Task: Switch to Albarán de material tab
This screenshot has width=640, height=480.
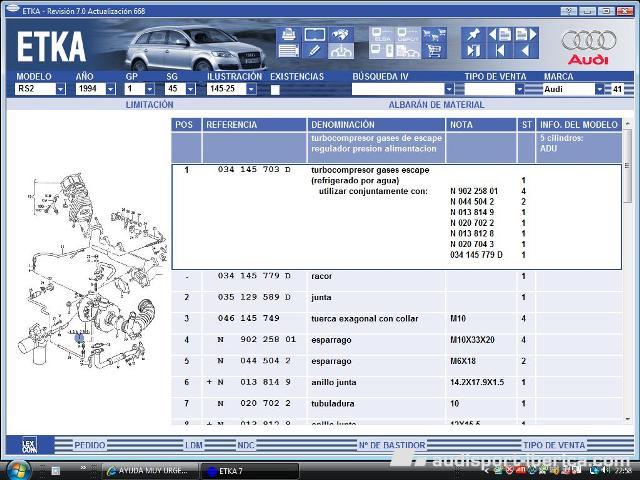Action: coord(436,105)
